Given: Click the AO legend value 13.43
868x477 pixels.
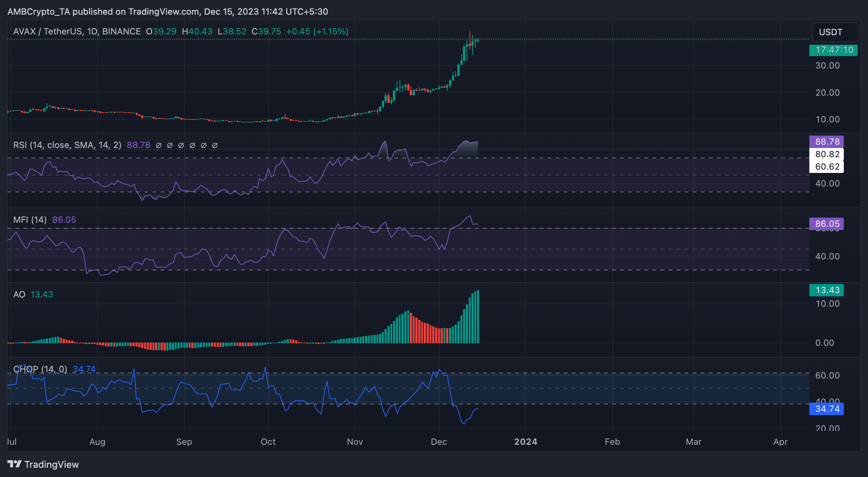Looking at the screenshot, I should 42,295.
